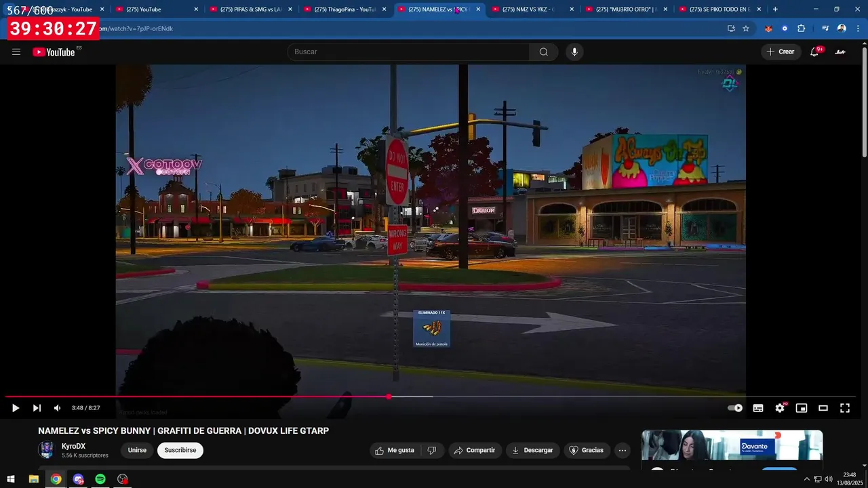Subscribe to KyroDX with Suscribirse

pos(180,450)
